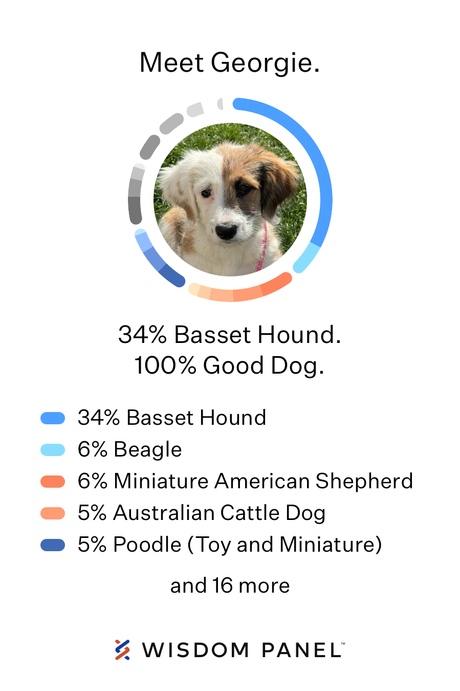Select "5% Poodle (Toy and Miniature)" entry
Viewport: 460px width, 691px height.
coord(230,545)
